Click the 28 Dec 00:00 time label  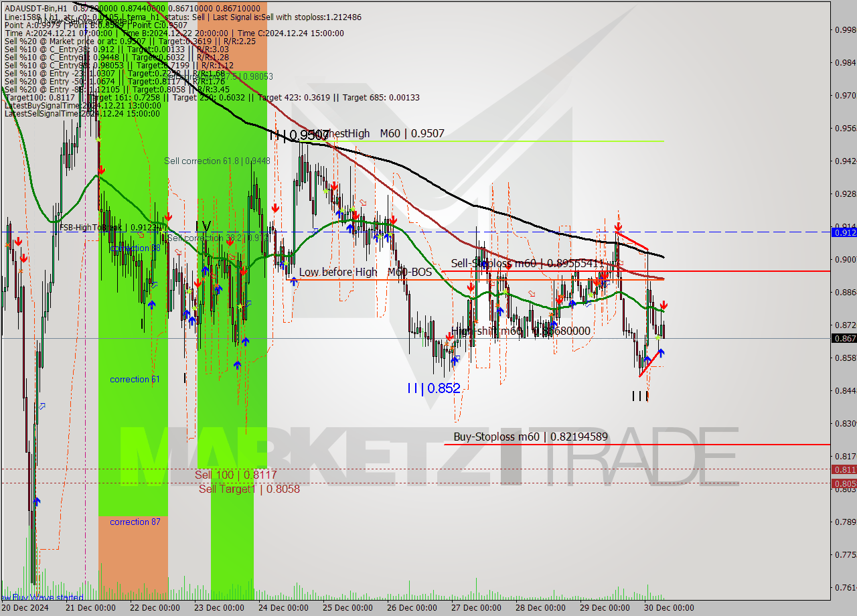540,608
